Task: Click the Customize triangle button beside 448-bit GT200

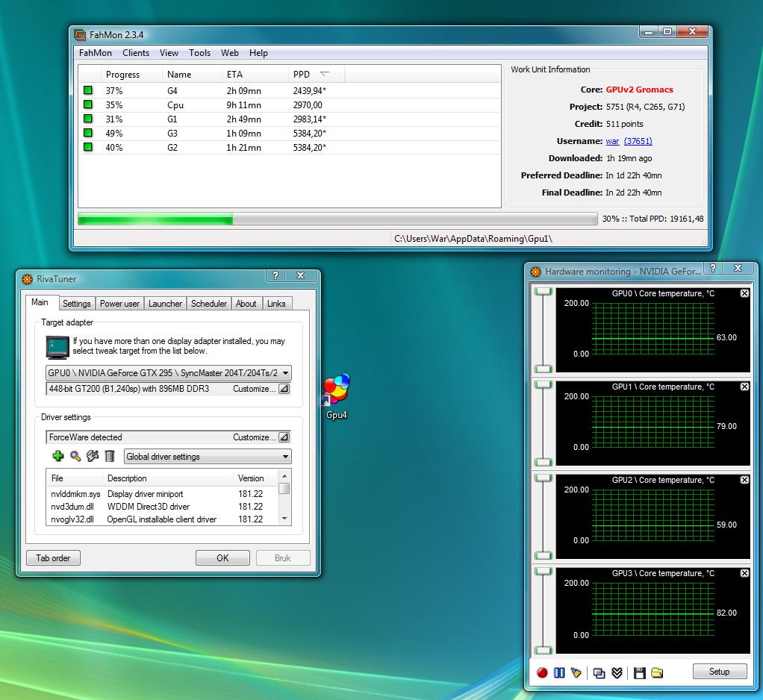Action: [284, 389]
